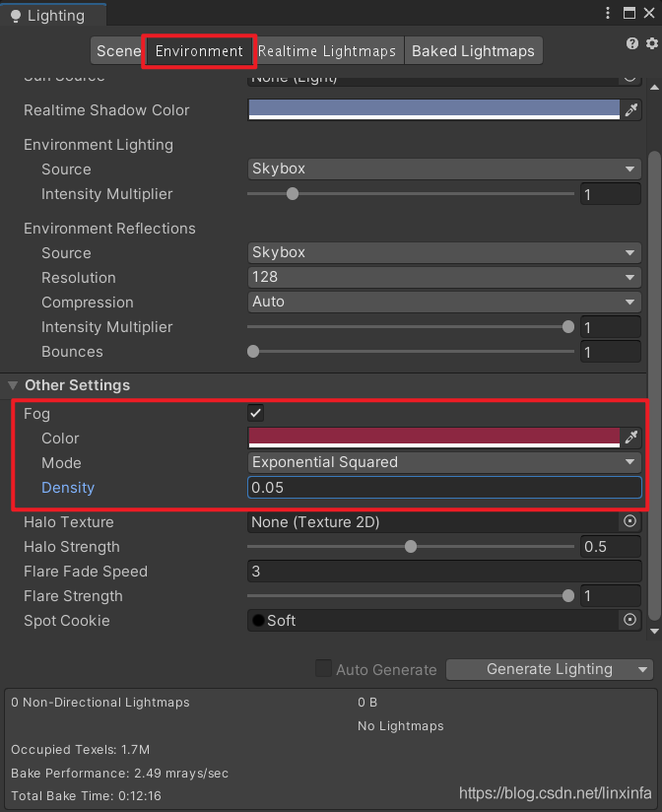The height and width of the screenshot is (812, 662).
Task: Close the Lighting window
Action: click(x=649, y=13)
